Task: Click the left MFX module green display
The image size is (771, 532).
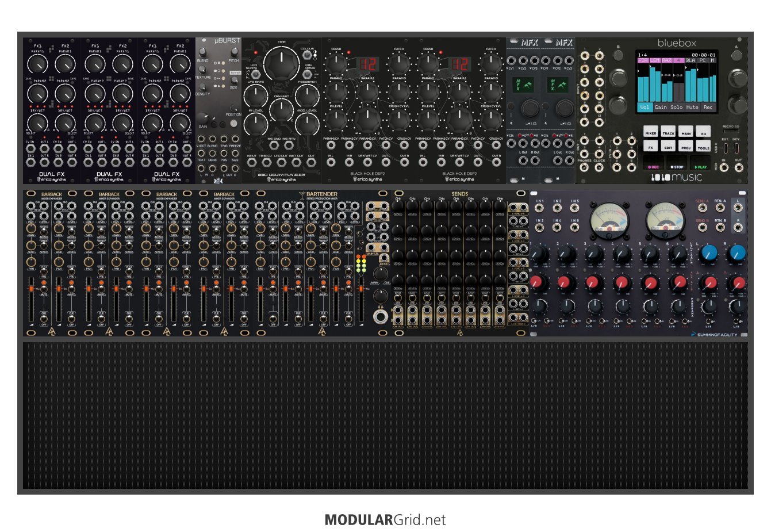Action: 524,85
